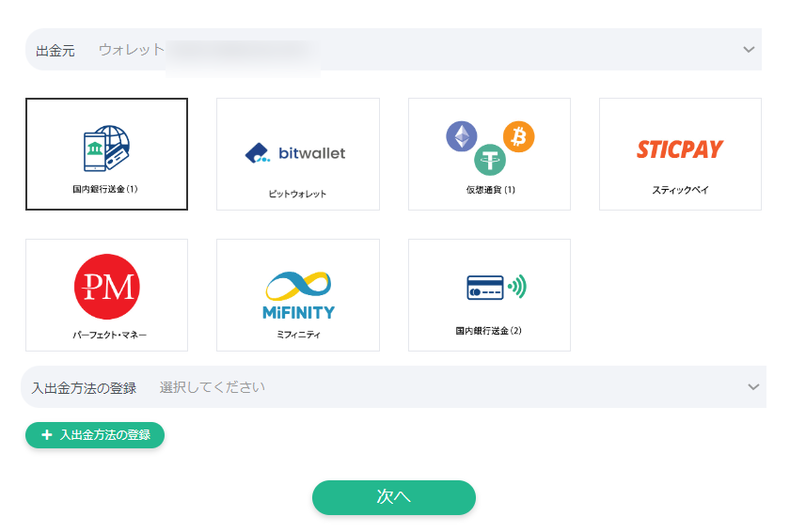Click the 出金元 wallet field
The height and width of the screenshot is (532, 790).
(x=395, y=50)
